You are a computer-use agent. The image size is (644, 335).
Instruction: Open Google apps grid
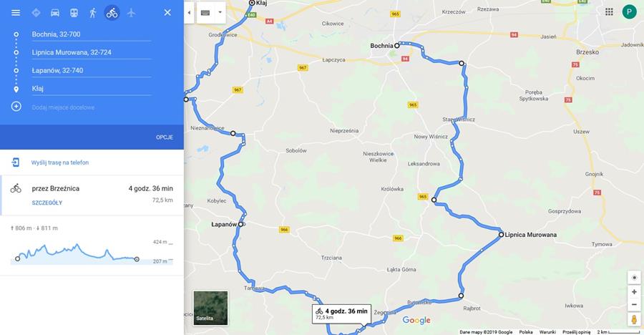(609, 12)
